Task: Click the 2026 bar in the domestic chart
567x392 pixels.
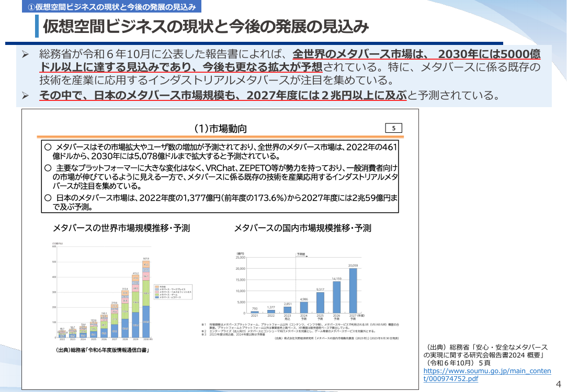Action: [337, 297]
